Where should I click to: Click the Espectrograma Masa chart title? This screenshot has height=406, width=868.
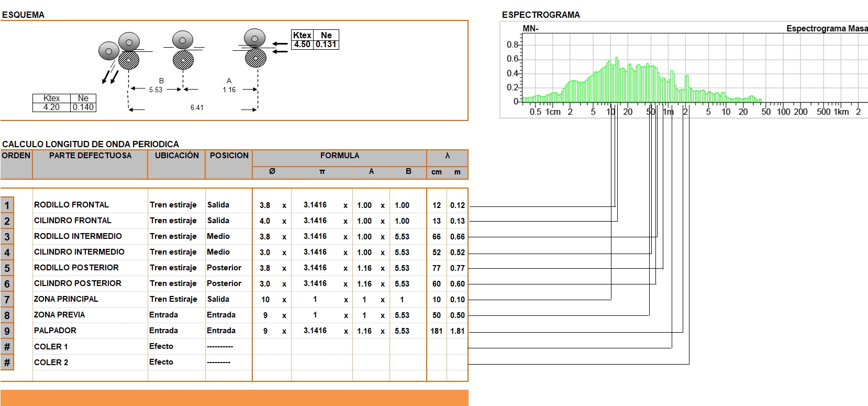click(x=826, y=29)
